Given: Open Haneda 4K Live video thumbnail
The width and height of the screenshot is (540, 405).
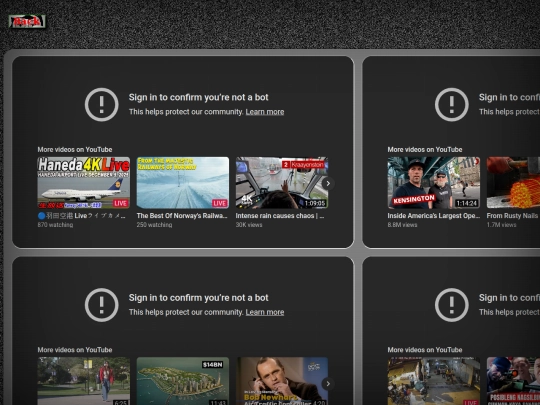Looking at the screenshot, I should click(84, 183).
